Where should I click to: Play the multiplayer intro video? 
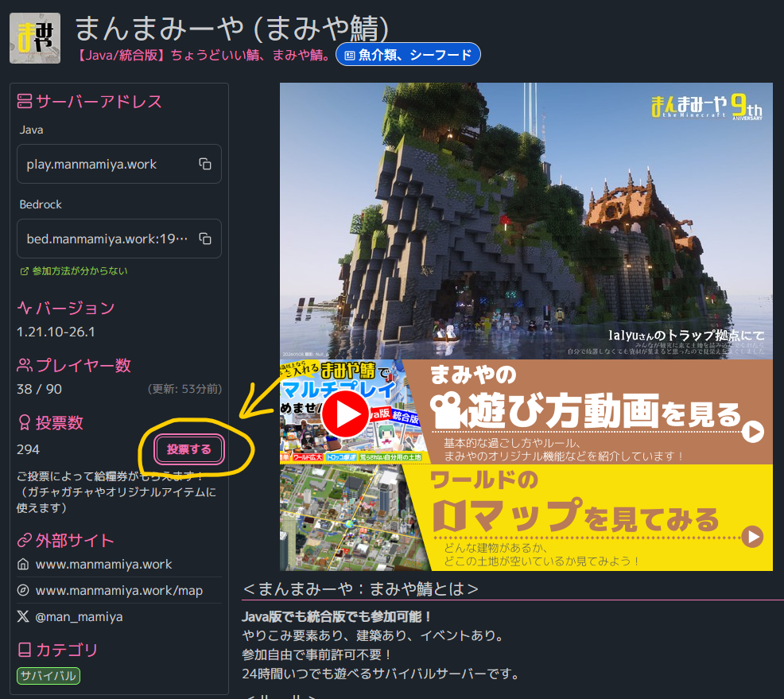click(346, 414)
